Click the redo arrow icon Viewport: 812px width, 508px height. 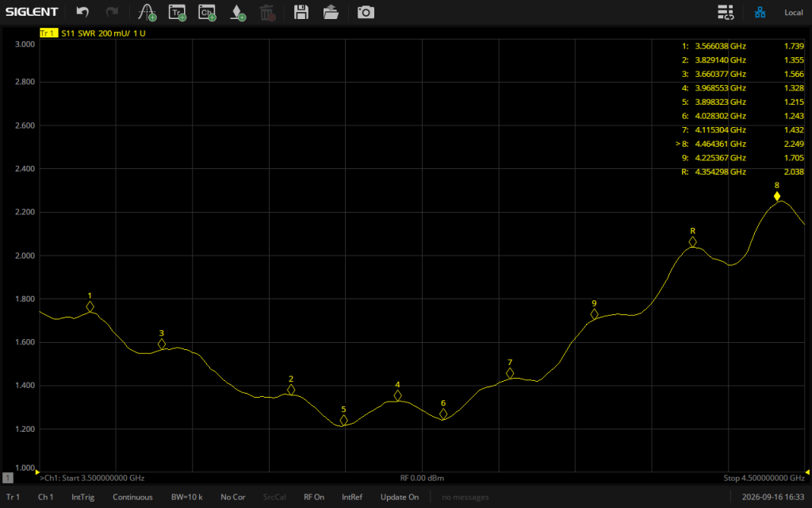112,12
